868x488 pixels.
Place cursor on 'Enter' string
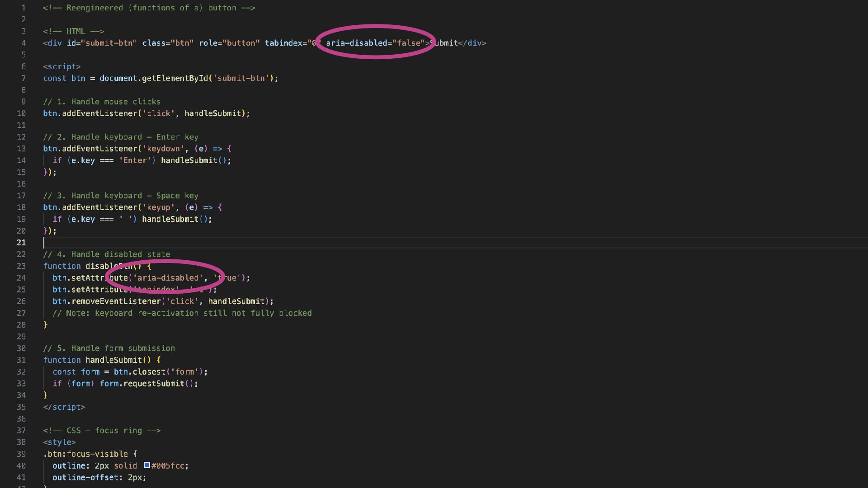135,160
